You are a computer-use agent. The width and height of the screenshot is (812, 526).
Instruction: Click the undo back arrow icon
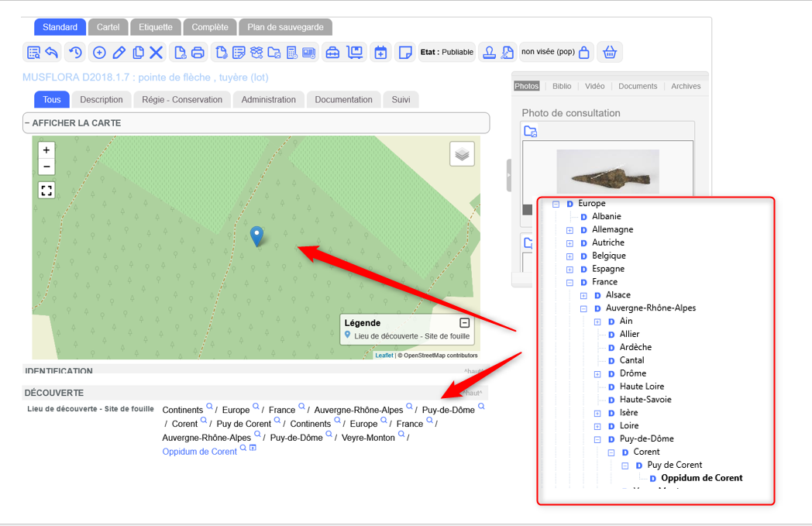52,53
